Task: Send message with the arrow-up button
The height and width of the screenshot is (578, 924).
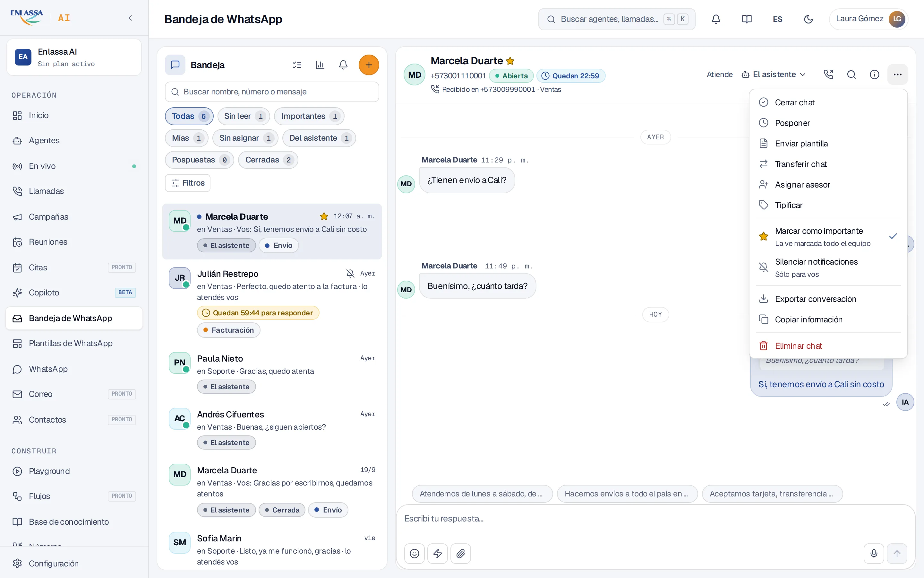Action: click(897, 553)
